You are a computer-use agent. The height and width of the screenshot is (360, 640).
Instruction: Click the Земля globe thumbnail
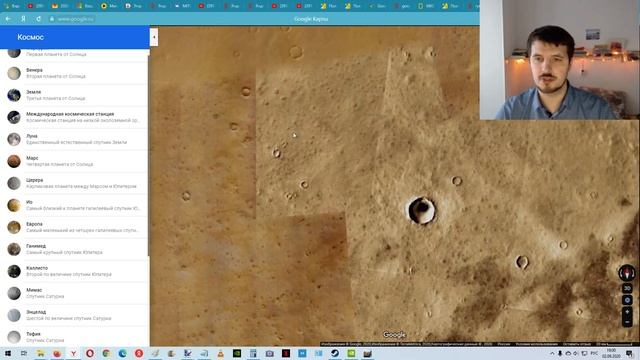pos(14,95)
